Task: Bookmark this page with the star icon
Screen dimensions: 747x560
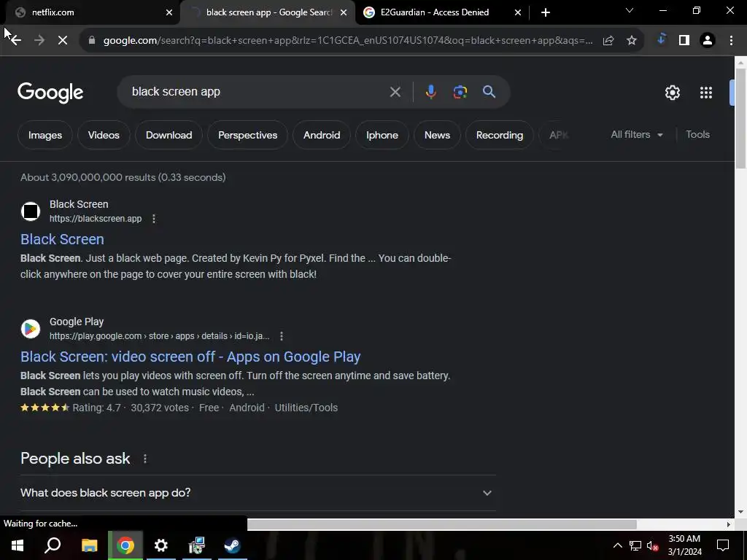Action: pyautogui.click(x=632, y=41)
